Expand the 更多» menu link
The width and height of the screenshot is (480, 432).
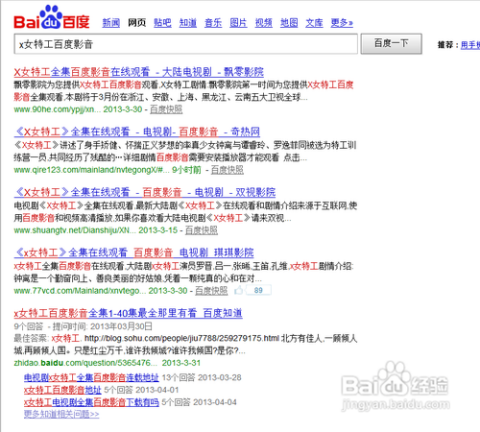342,23
